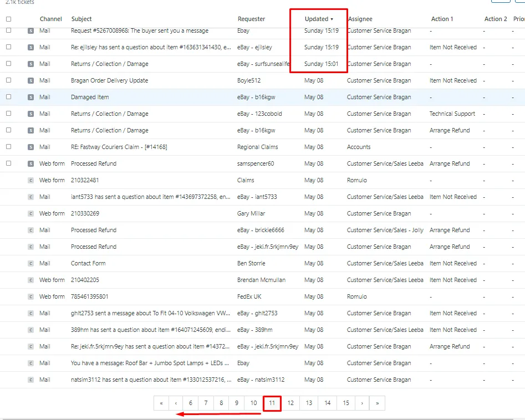Tick the select-all checkbox in header row

9,19
